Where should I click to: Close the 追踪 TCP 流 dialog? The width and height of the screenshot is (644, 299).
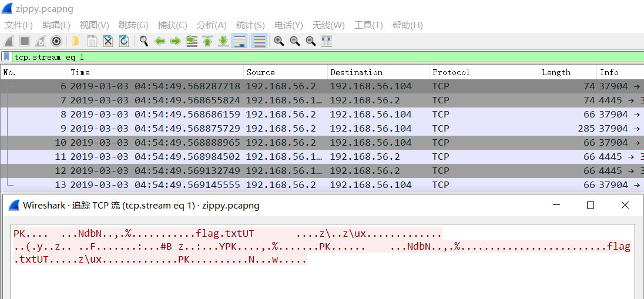click(x=625, y=205)
